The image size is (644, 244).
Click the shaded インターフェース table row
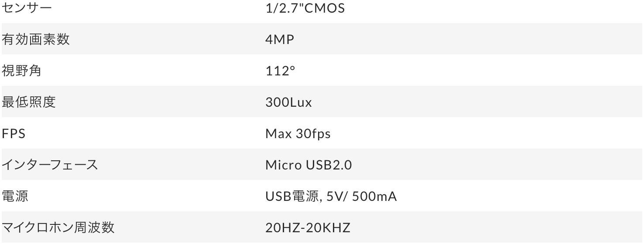(322, 165)
